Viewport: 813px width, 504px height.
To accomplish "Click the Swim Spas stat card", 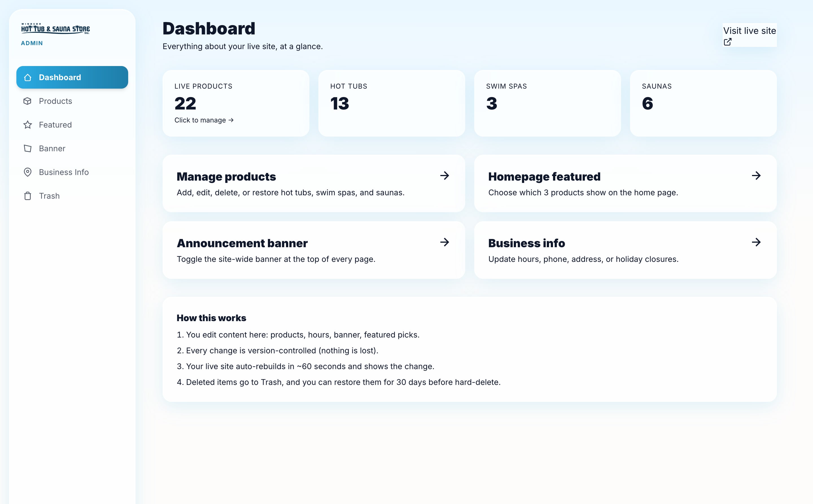I will pyautogui.click(x=547, y=103).
